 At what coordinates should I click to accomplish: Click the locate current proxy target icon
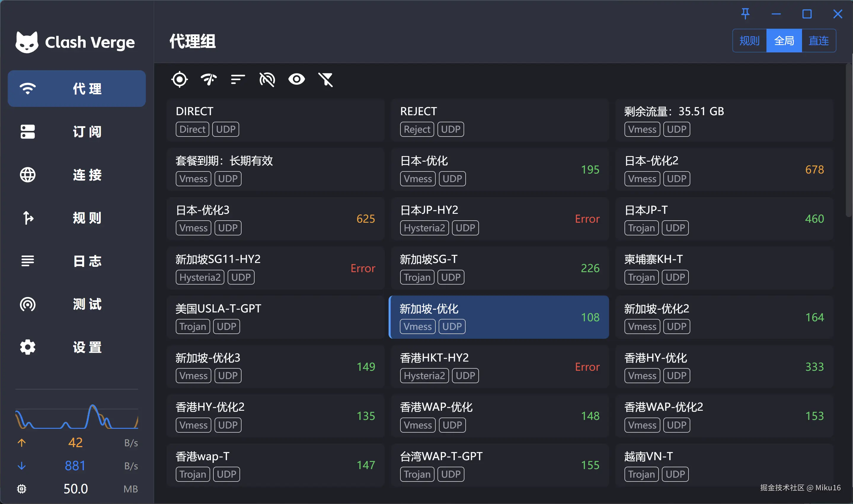[x=179, y=79]
